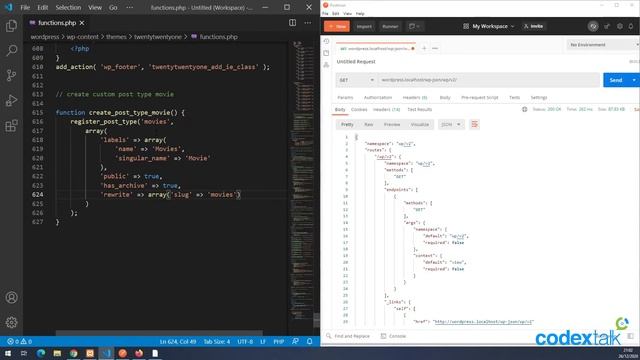Screen dimensions: 640x360
Task: Open the Edit menu in VS Code
Action: pyautogui.click(x=42, y=7)
